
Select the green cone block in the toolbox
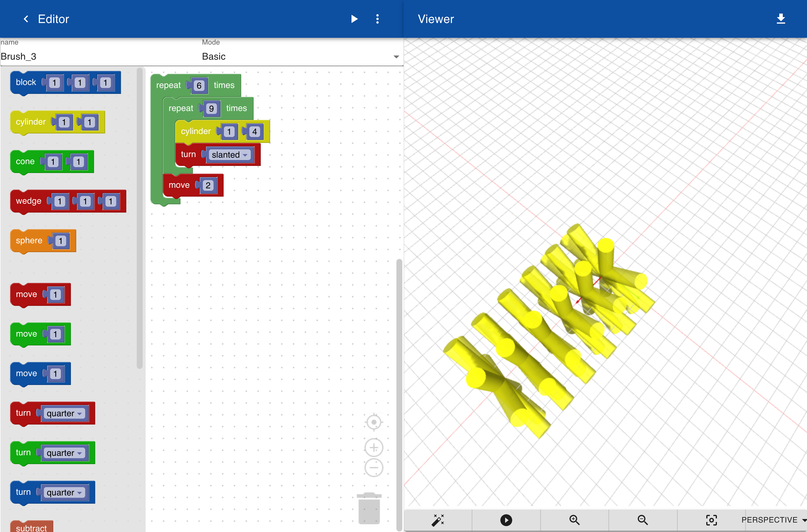click(25, 161)
